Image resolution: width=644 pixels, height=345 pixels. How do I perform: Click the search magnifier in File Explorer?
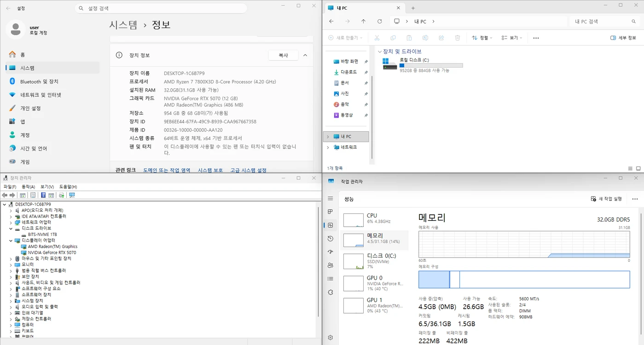pyautogui.click(x=634, y=22)
